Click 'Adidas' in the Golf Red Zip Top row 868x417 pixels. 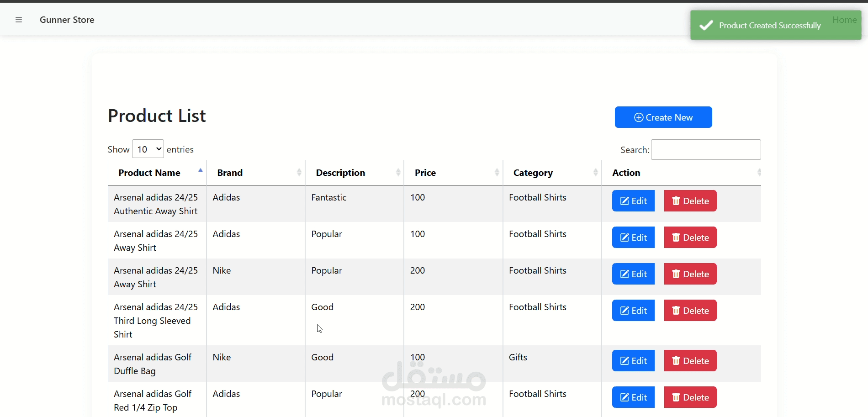tap(226, 394)
